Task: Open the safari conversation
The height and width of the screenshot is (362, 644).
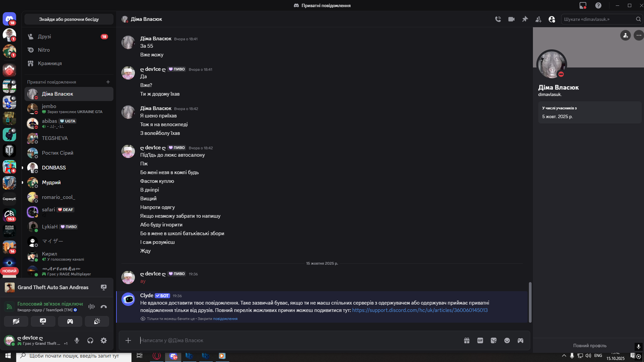Action: [x=69, y=212]
